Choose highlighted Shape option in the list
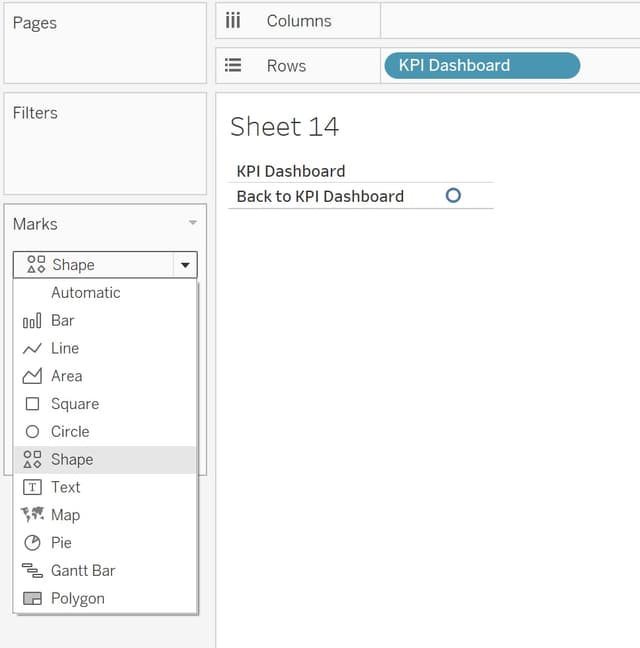 105,460
